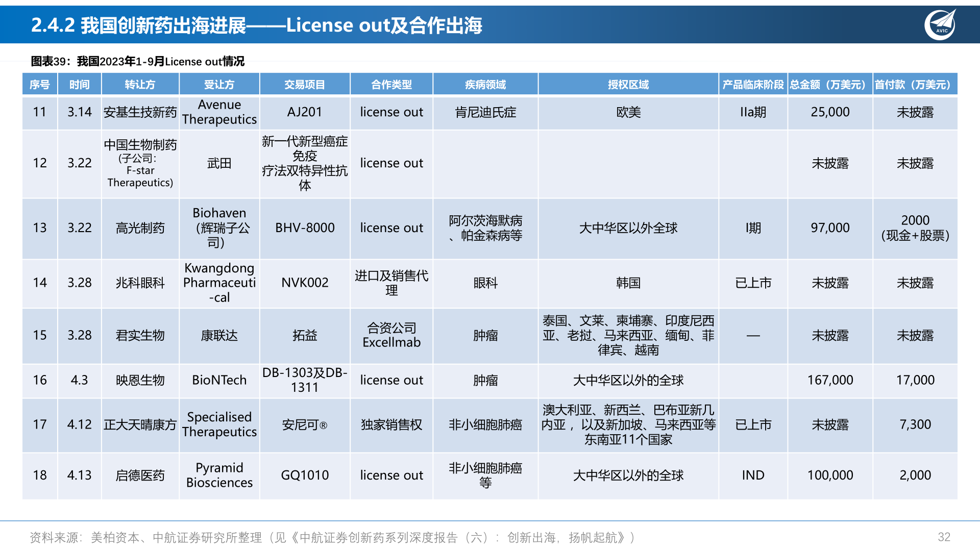The width and height of the screenshot is (980, 551).
Task: Select the '独家销售权' cell
Action: [x=391, y=425]
